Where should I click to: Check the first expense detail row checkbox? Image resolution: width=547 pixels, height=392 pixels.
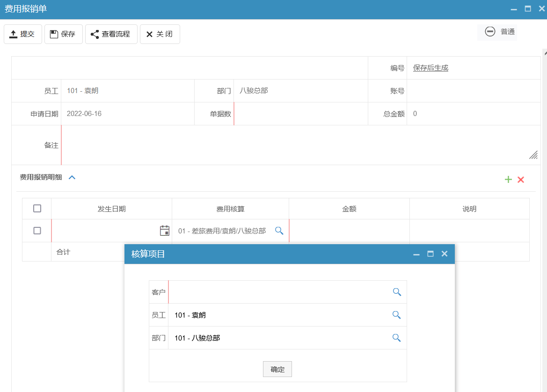(x=37, y=230)
